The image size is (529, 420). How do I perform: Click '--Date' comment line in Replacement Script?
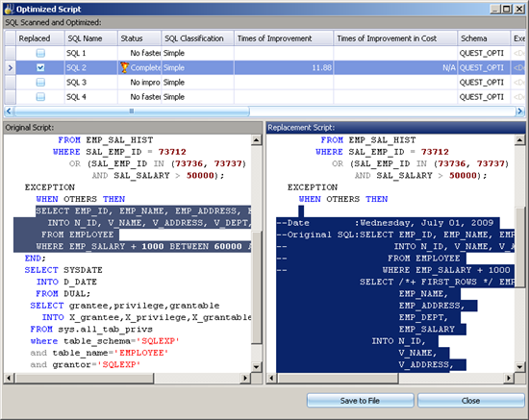385,223
